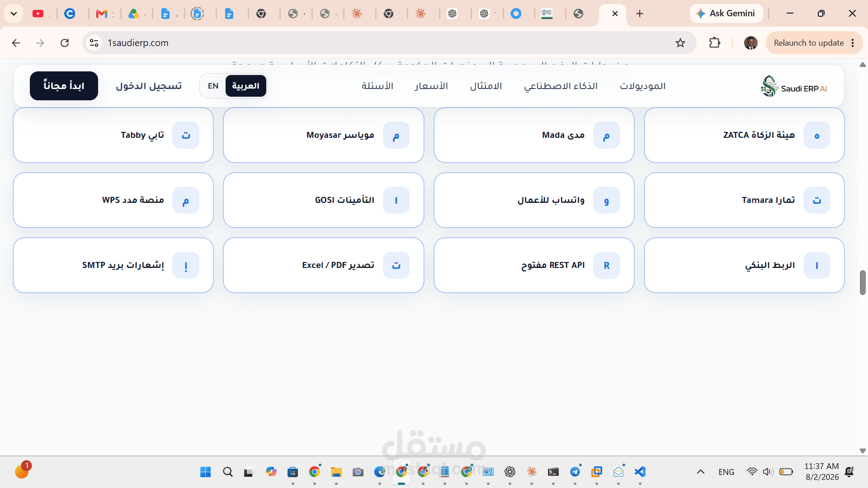The image size is (868, 488).
Task: Open the الموديولات nav item
Action: (642, 86)
